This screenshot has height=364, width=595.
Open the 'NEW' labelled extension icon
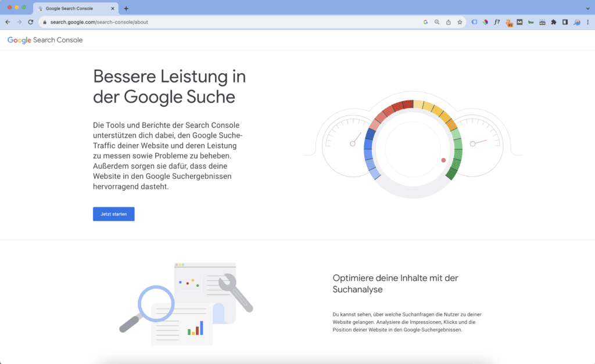(542, 22)
